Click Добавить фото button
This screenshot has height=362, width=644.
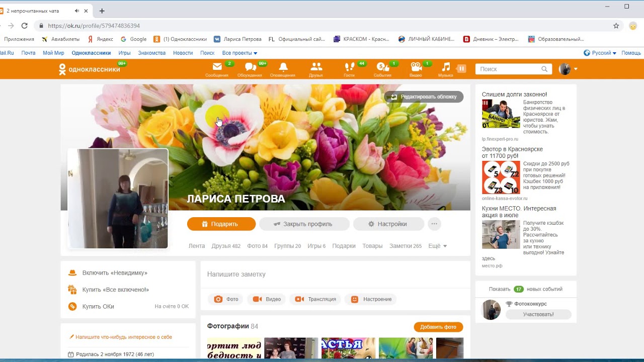(x=438, y=327)
